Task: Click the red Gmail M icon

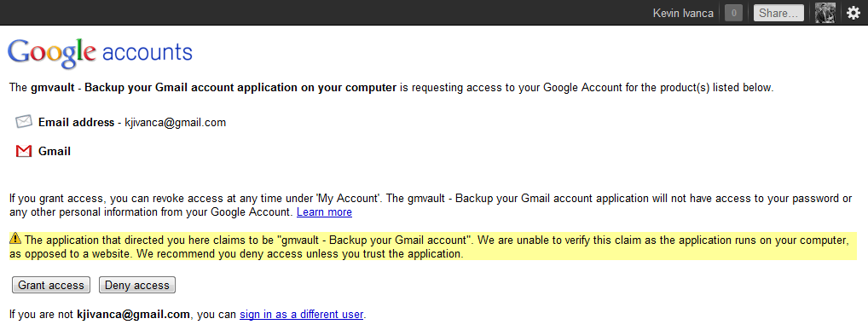Action: [x=24, y=151]
